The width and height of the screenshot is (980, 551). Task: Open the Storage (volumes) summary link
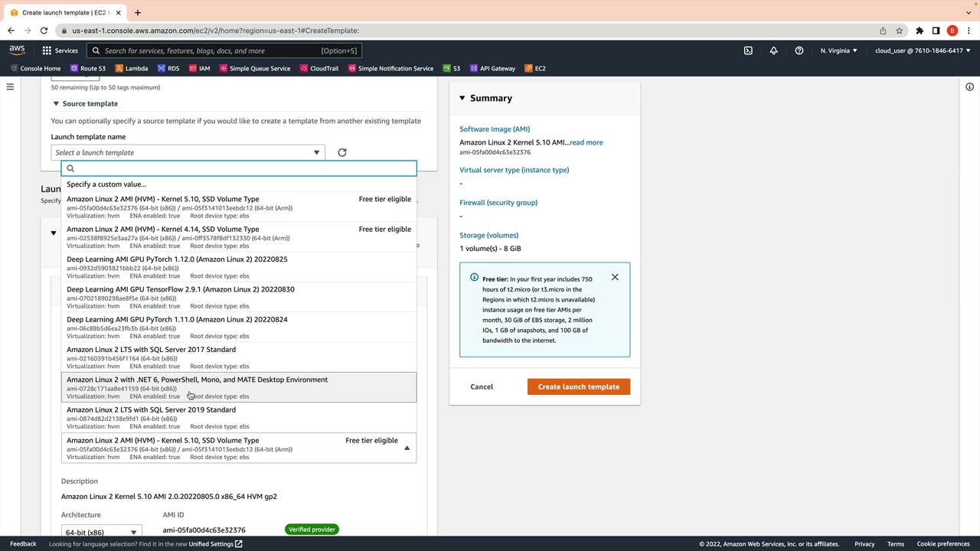point(489,235)
